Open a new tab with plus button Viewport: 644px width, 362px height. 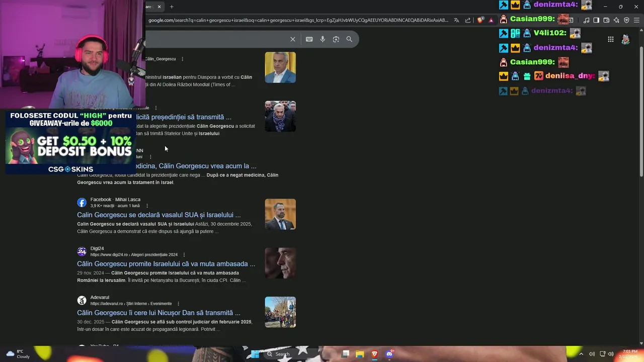172,7
